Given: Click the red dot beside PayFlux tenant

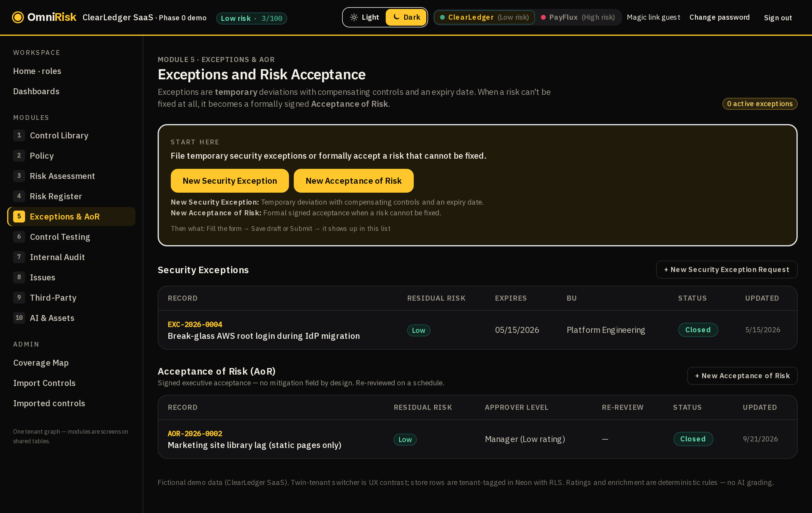Looking at the screenshot, I should pos(543,17).
